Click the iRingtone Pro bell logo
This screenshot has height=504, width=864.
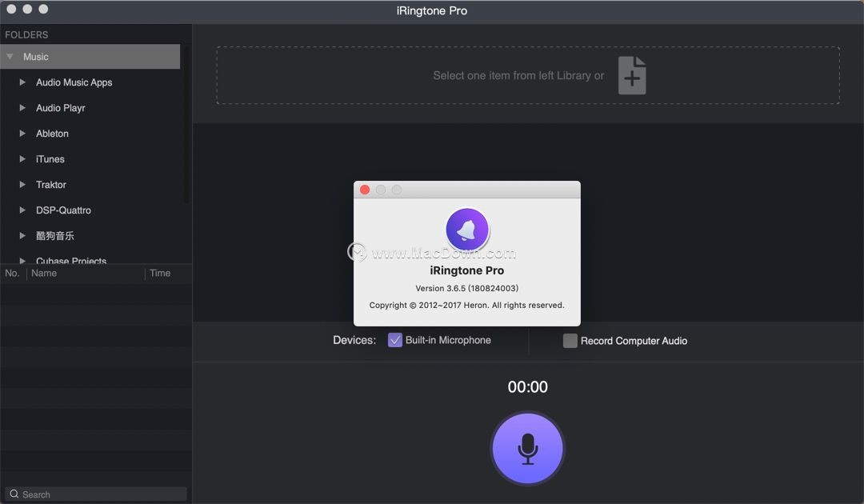467,230
